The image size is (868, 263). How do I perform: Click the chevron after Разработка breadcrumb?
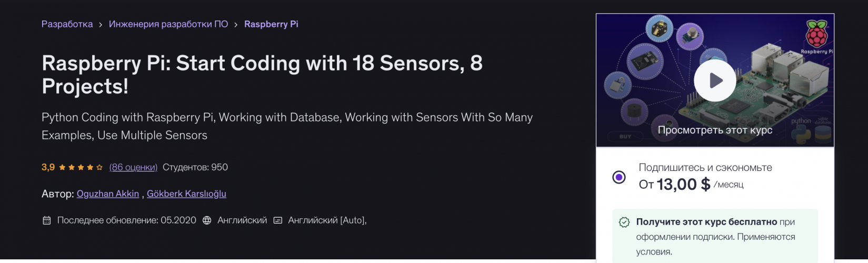[101, 25]
